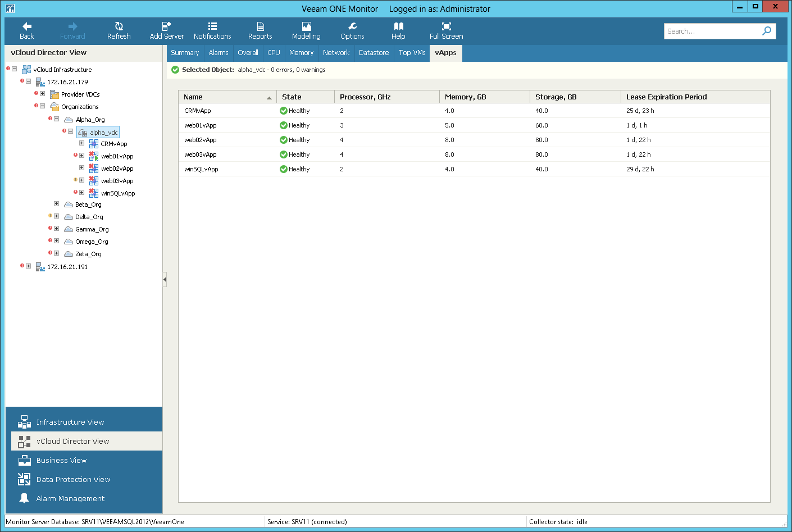Click the "60.0" storage value

[x=541, y=125]
